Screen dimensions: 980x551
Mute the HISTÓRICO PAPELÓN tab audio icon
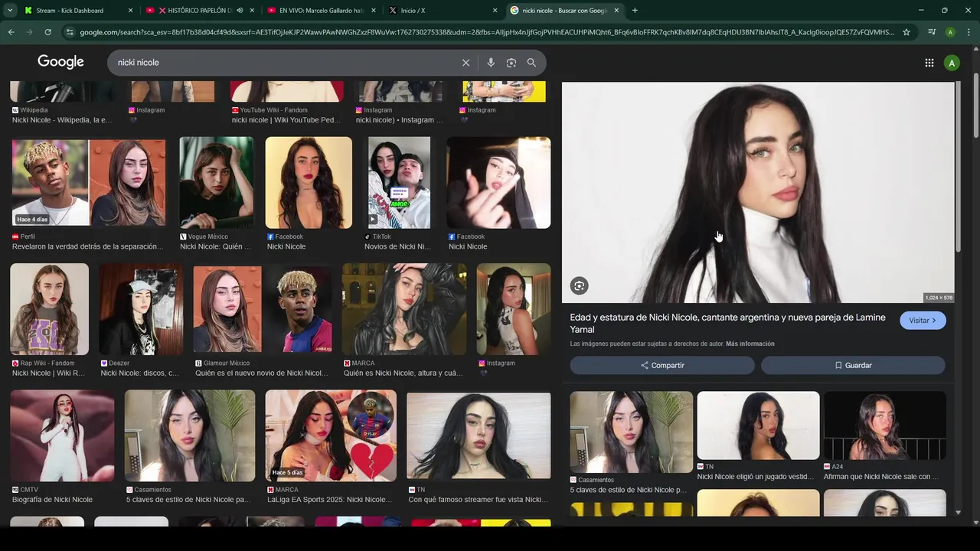tap(240, 11)
